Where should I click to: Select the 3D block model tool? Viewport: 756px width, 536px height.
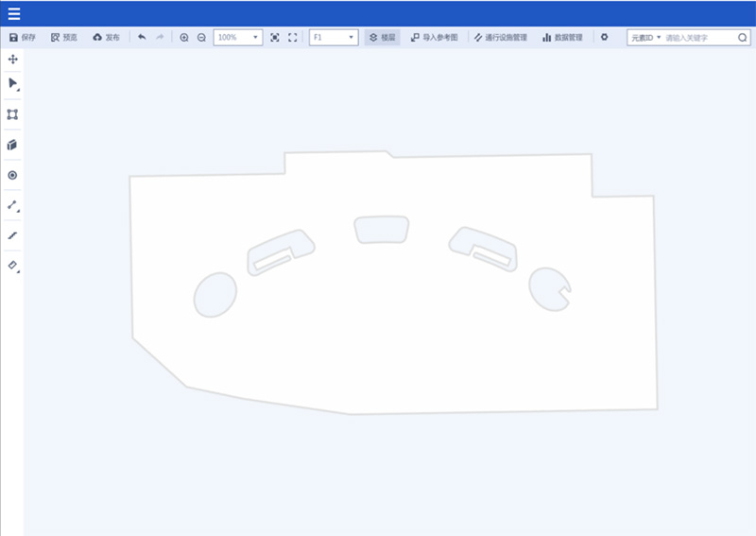click(12, 145)
